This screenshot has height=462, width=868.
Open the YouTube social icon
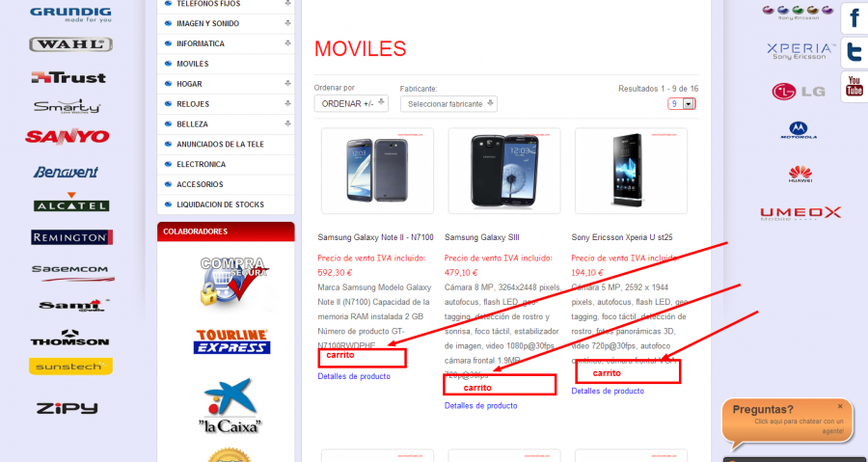854,87
